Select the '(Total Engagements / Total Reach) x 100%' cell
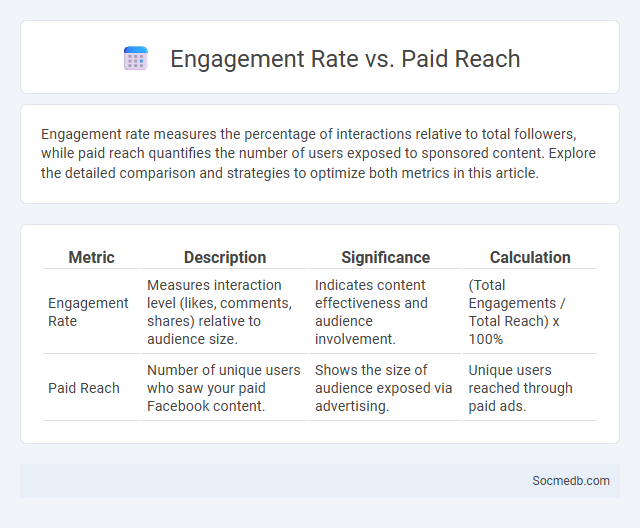Image resolution: width=640 pixels, height=528 pixels. click(x=530, y=312)
